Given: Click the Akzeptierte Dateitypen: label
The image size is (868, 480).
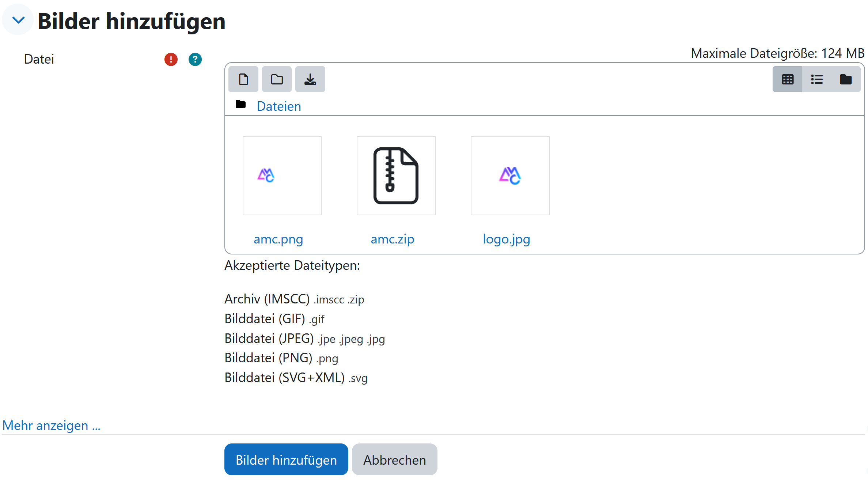Looking at the screenshot, I should (x=292, y=265).
